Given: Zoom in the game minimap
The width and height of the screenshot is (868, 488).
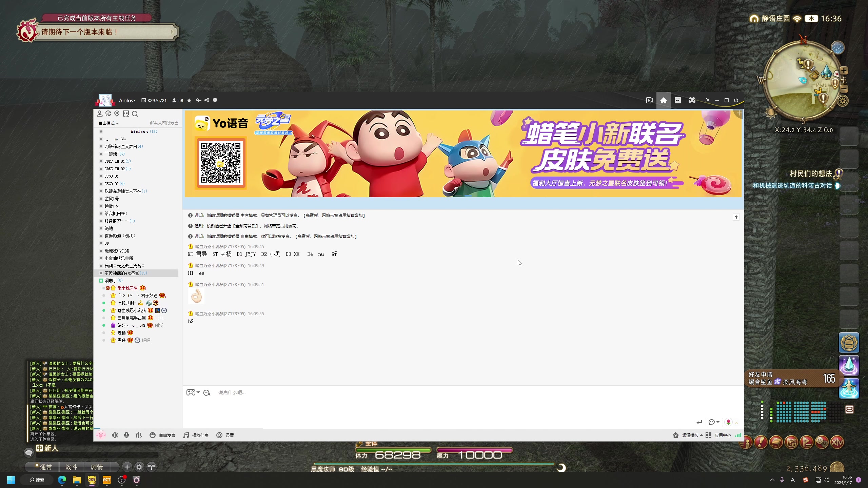Looking at the screenshot, I should click(844, 70).
